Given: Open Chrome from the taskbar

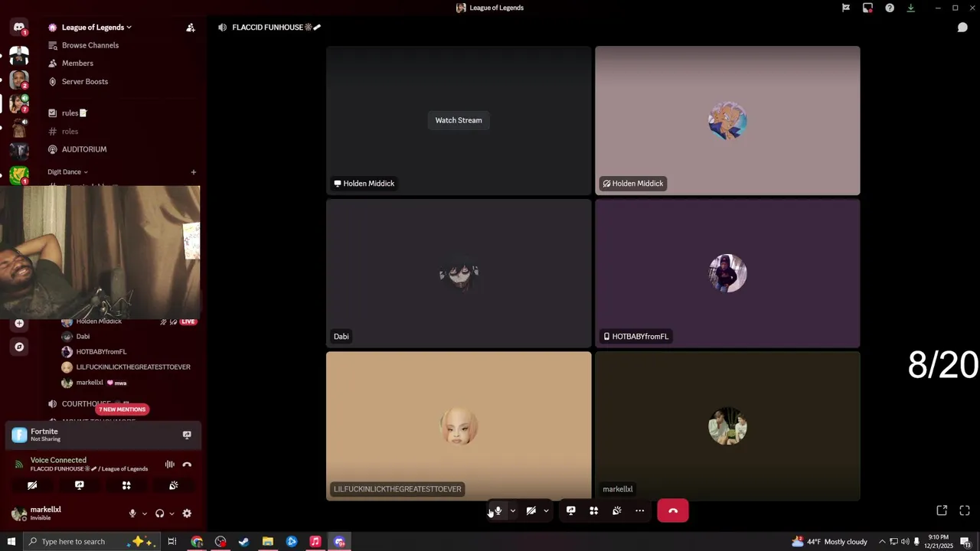Looking at the screenshot, I should point(197,542).
